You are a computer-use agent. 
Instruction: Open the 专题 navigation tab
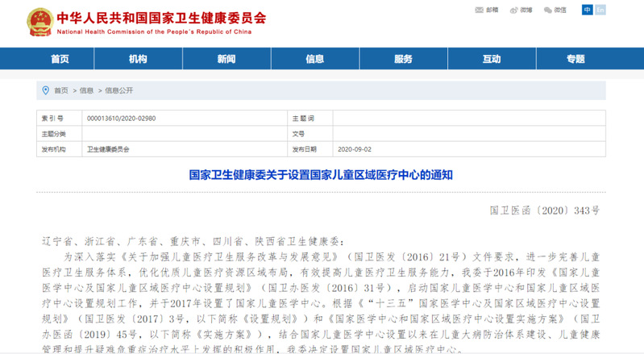(575, 59)
